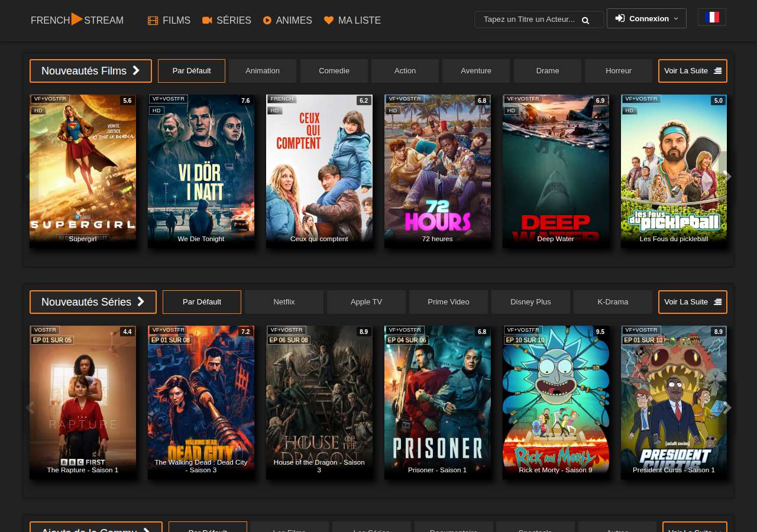The width and height of the screenshot is (757, 532).
Task: Click the French Stream logo
Action: tap(77, 20)
